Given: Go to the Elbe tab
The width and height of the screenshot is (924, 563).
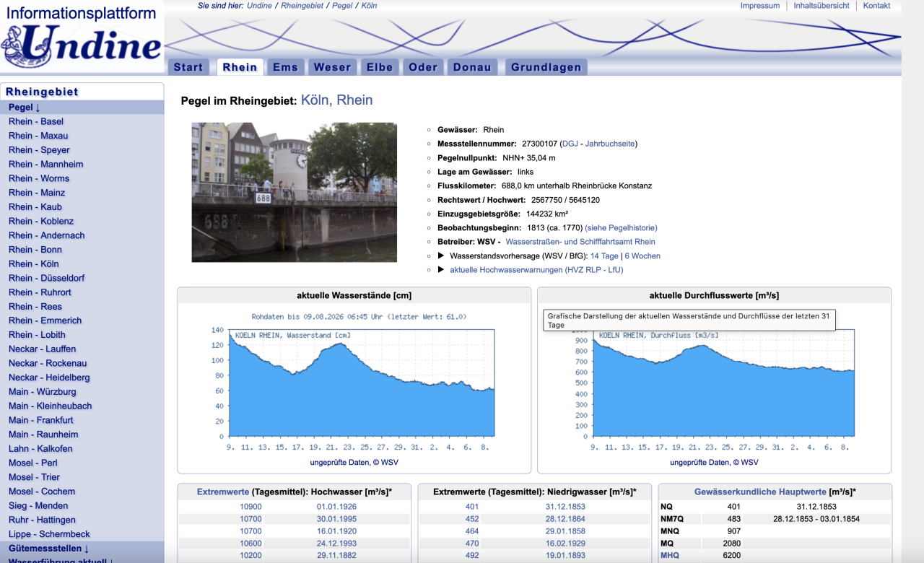Looking at the screenshot, I should point(380,67).
